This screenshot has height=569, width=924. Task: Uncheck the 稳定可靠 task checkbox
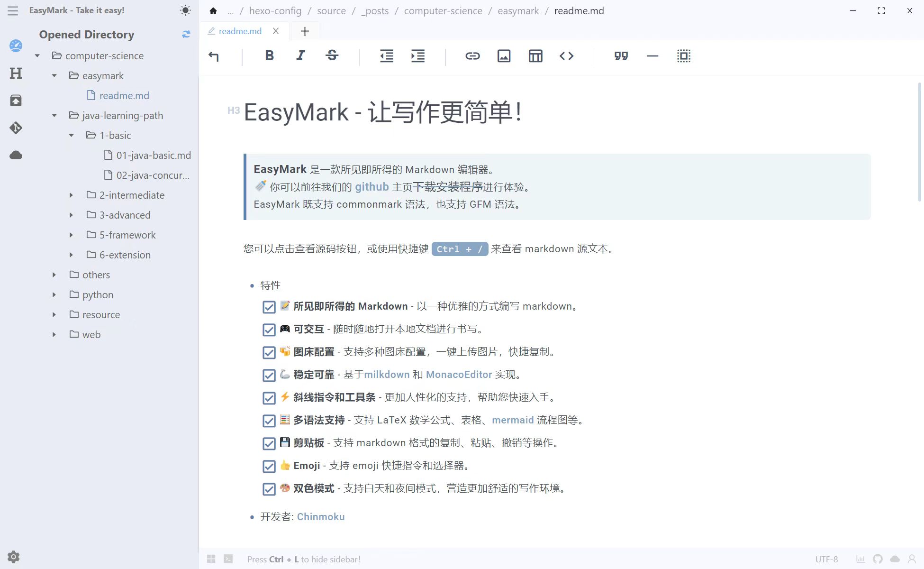click(x=269, y=375)
